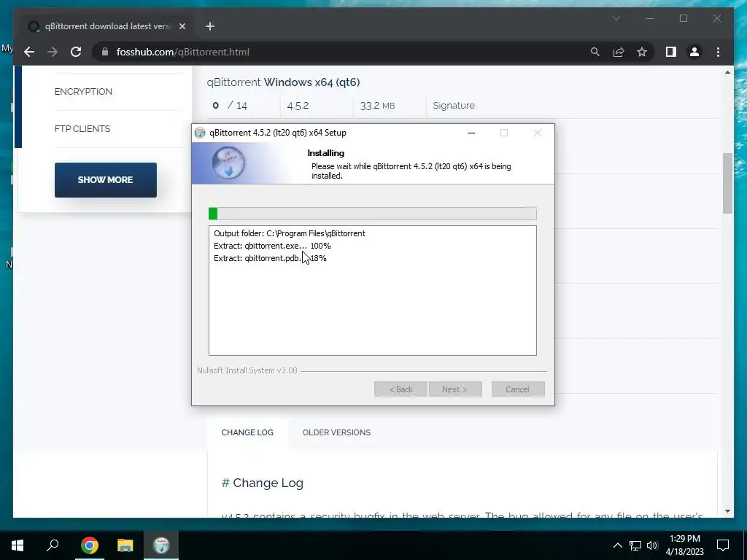Click the installer logo in header

[x=228, y=163]
